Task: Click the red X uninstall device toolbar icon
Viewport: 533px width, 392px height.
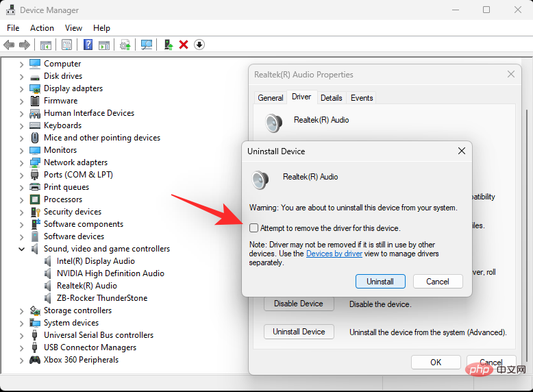Action: (x=184, y=45)
